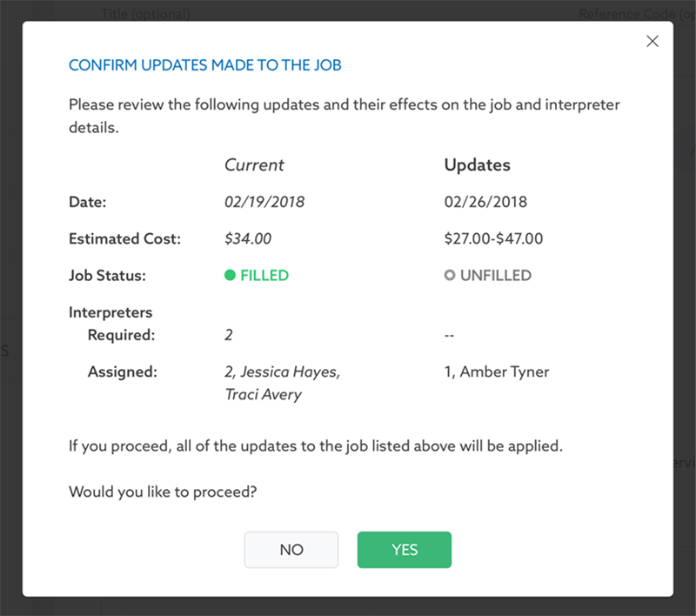
Task: Click NO to cancel the updates
Action: [291, 550]
